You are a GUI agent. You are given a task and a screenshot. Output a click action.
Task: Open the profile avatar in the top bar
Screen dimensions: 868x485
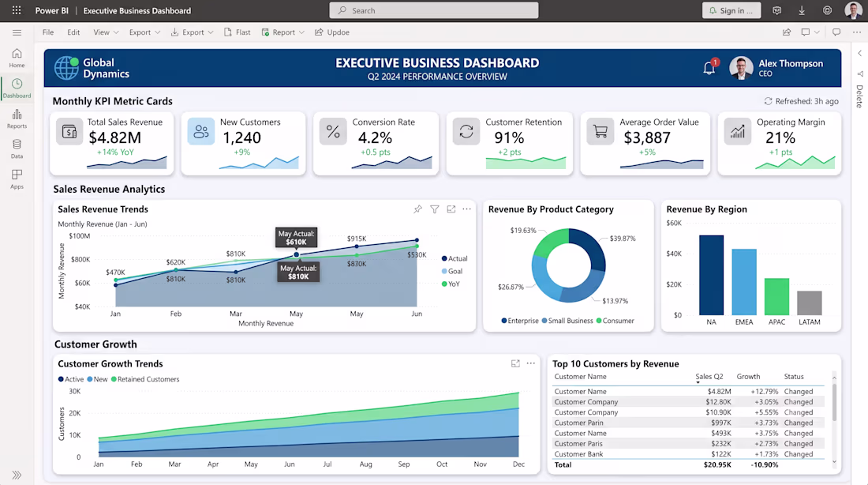point(853,10)
